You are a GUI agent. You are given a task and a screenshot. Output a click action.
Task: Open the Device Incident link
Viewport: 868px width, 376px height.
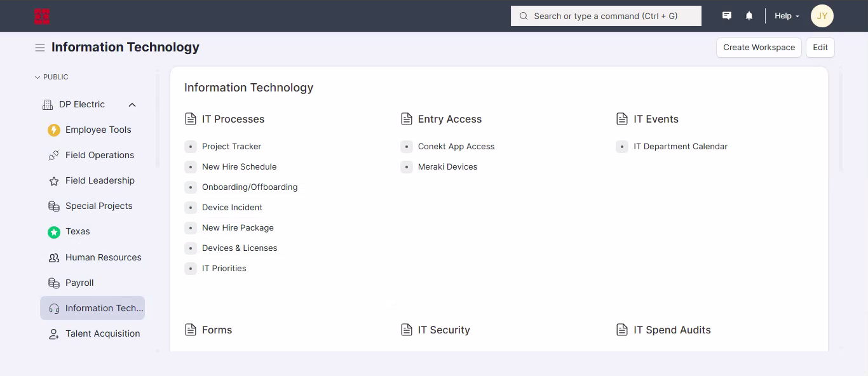[x=232, y=208]
